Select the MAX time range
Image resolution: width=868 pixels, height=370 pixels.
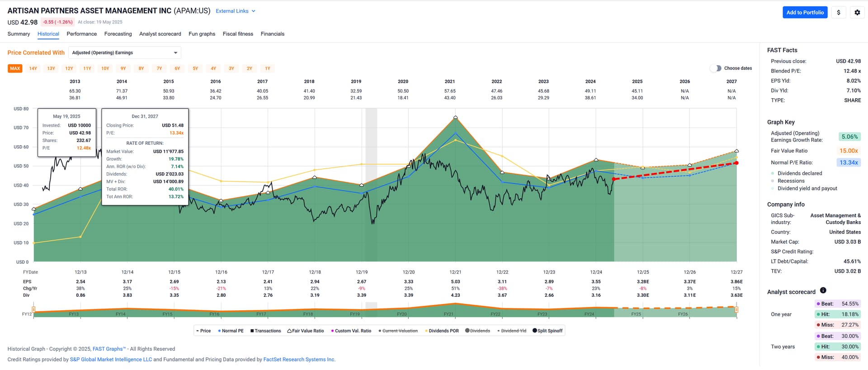15,68
